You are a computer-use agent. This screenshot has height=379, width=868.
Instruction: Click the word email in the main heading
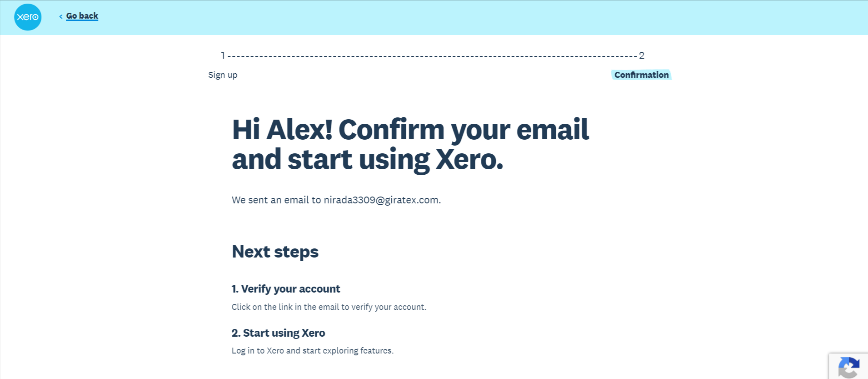pos(552,130)
